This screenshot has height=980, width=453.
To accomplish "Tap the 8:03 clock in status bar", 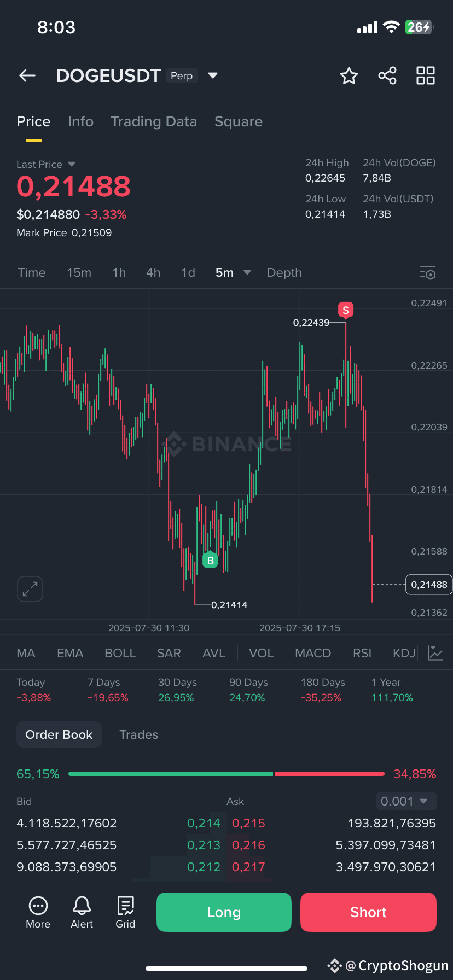I will click(x=56, y=27).
